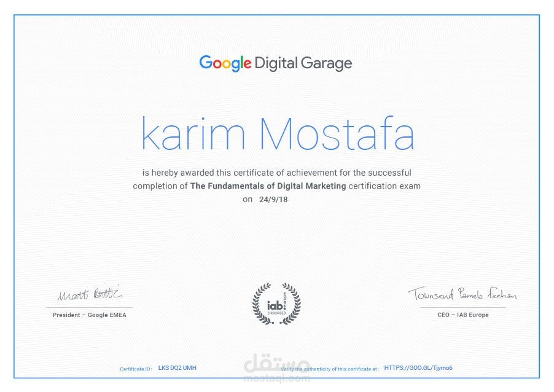The width and height of the screenshot is (554, 392).
Task: Click the IAB Europe endorsed laurel badge
Action: coord(276,304)
